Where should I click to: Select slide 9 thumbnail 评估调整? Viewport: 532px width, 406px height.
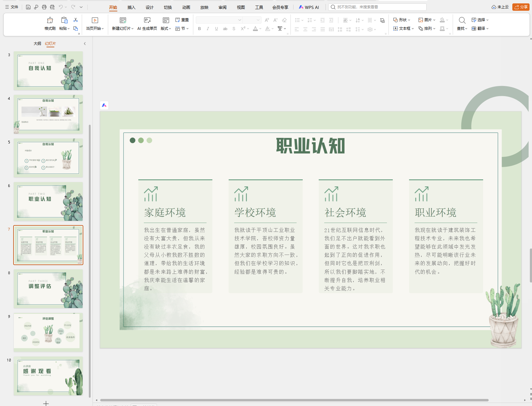[x=48, y=332]
